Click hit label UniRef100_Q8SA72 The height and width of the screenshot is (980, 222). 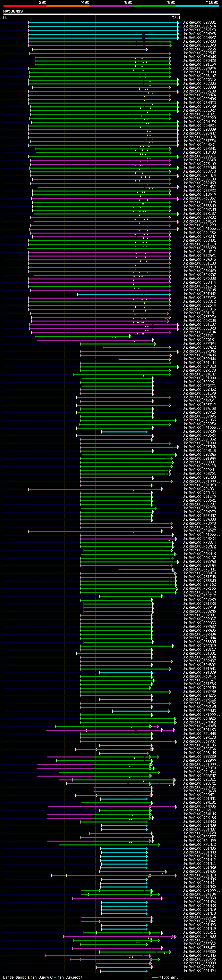coord(199,347)
